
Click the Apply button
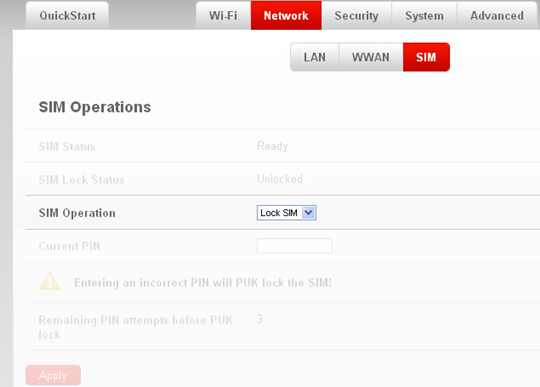pyautogui.click(x=53, y=375)
